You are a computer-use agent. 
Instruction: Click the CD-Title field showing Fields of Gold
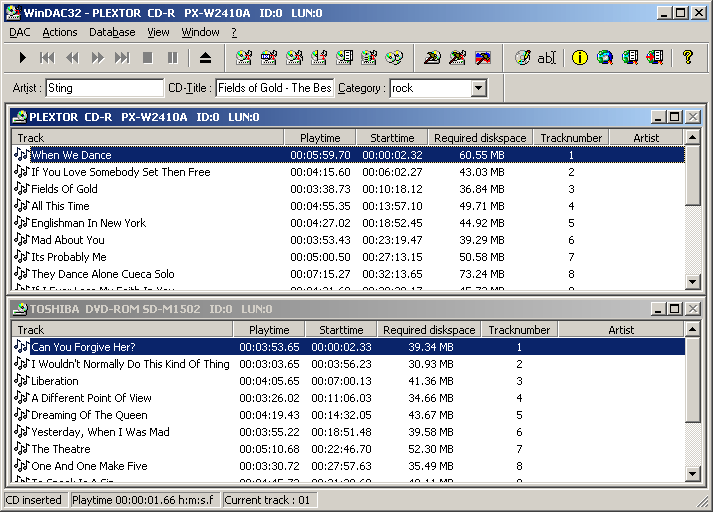coord(275,88)
